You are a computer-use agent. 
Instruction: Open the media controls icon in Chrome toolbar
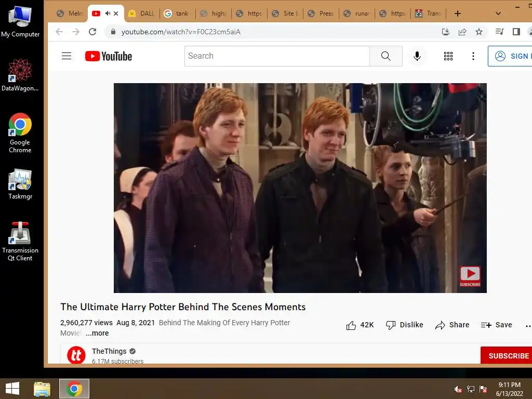pos(499,32)
